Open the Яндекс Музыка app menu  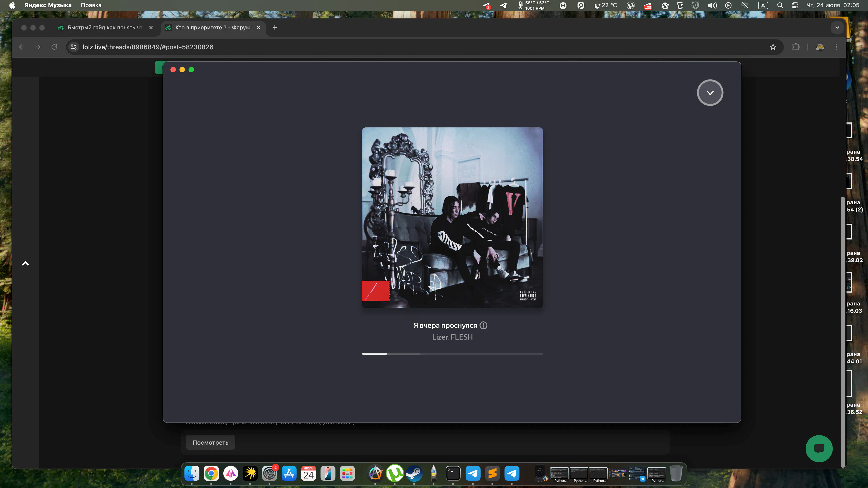point(48,5)
